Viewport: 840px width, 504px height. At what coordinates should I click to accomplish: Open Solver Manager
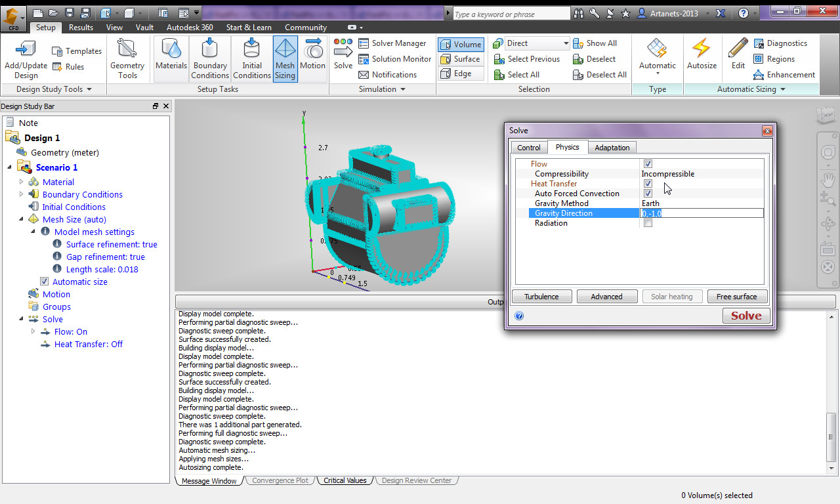(392, 43)
